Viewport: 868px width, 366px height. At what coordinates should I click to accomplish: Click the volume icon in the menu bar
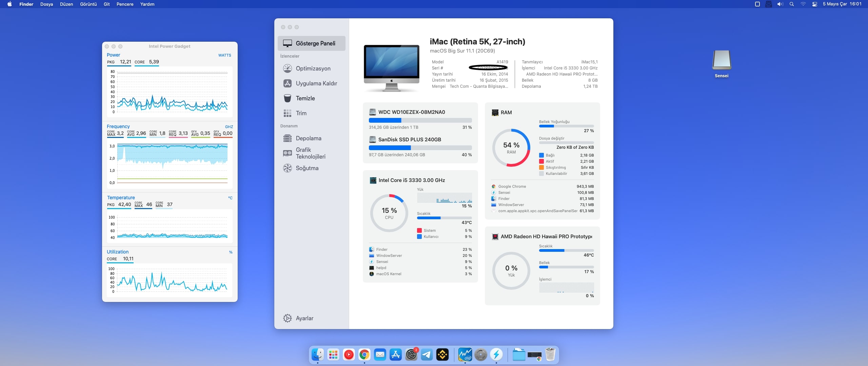click(x=780, y=4)
